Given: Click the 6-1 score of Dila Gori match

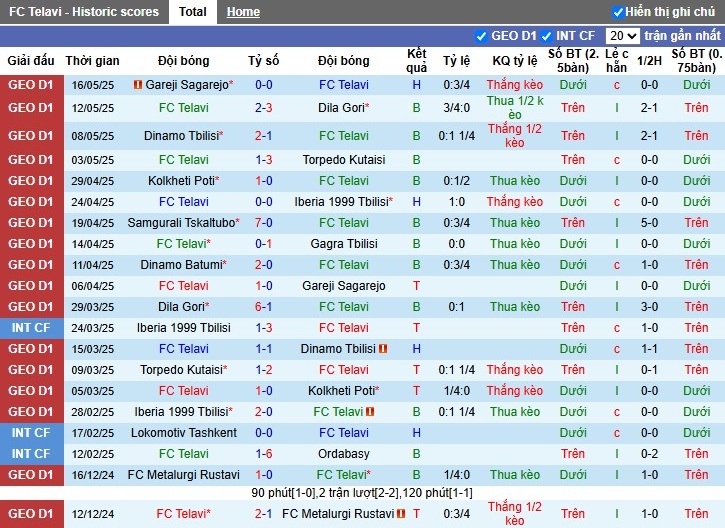Looking at the screenshot, I should pyautogui.click(x=264, y=307).
